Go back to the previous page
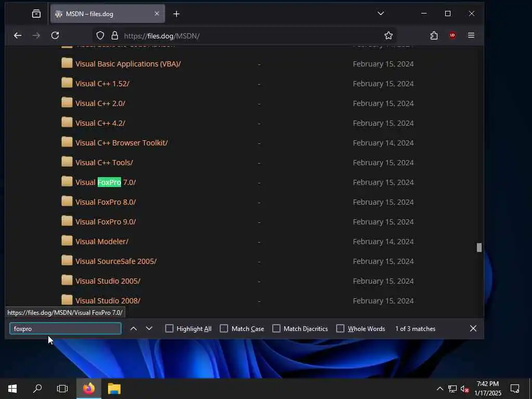Image resolution: width=532 pixels, height=399 pixels. click(x=18, y=35)
